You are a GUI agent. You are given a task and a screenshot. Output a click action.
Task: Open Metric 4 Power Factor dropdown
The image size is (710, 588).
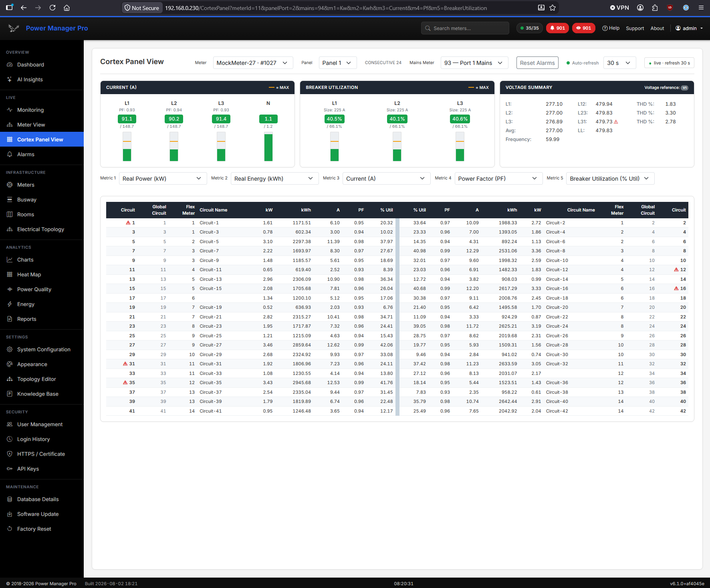(x=498, y=179)
